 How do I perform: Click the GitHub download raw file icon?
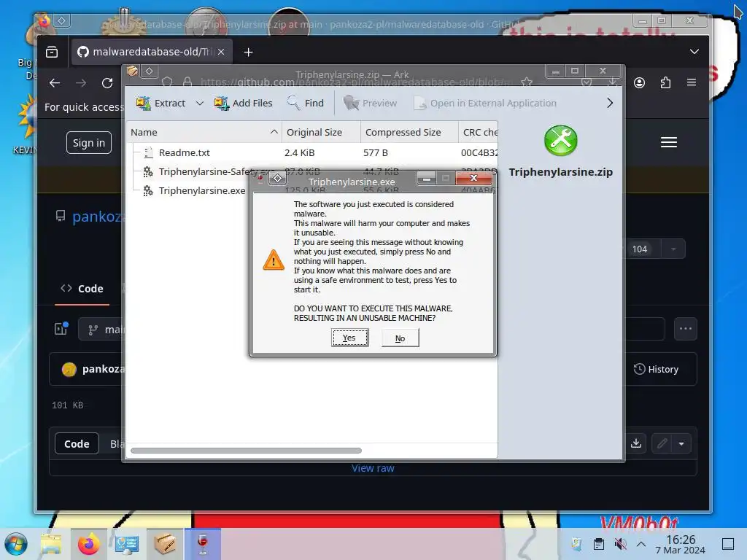(636, 443)
